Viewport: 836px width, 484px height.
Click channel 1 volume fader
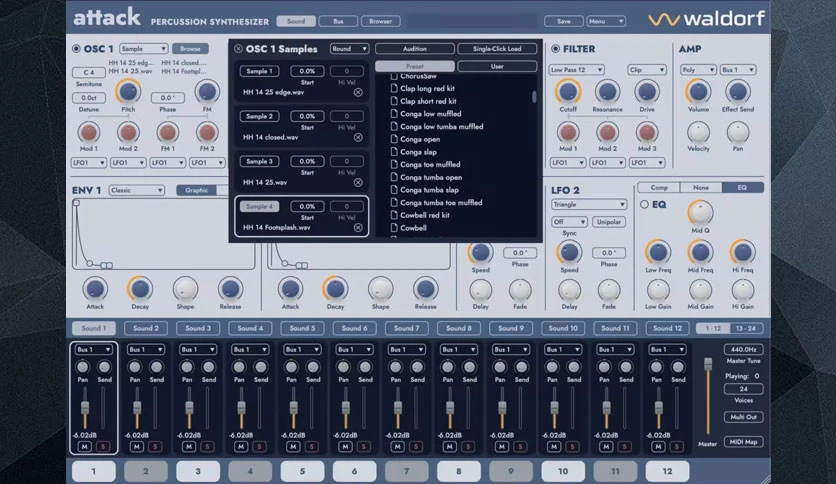[x=85, y=408]
